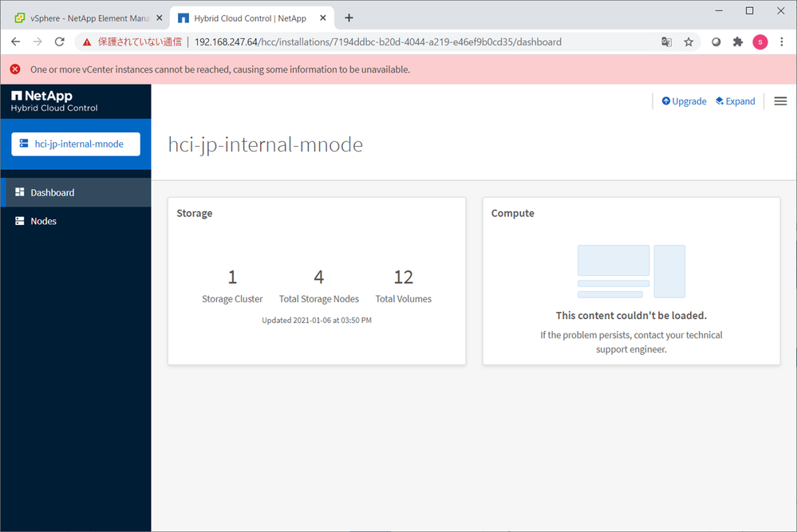Viewport: 797px width, 532px height.
Task: Open the pink profile avatar
Action: (x=760, y=42)
